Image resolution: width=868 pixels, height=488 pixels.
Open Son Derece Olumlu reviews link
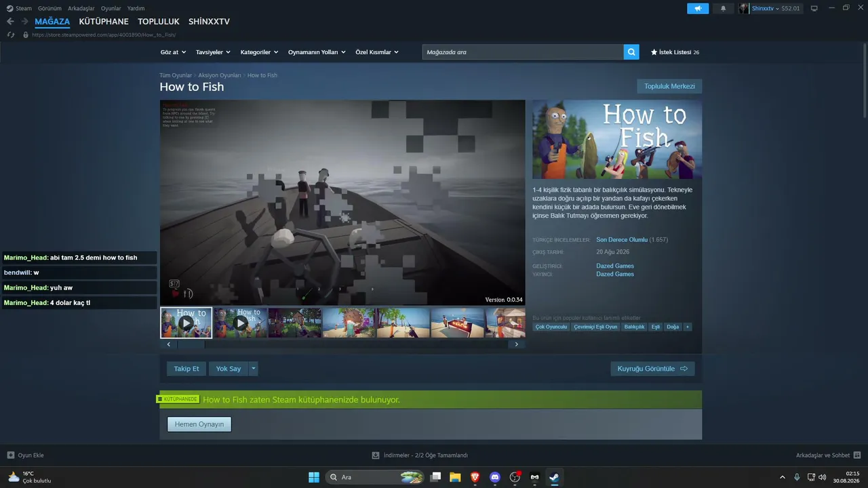pos(622,240)
